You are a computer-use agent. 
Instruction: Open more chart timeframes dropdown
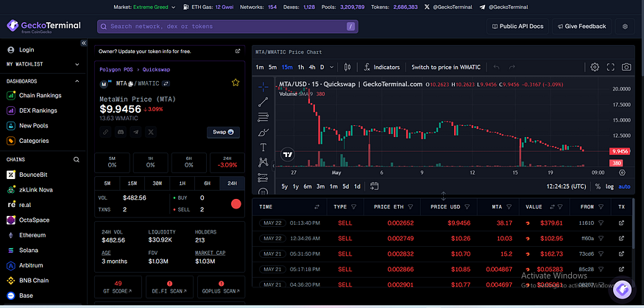coord(331,67)
